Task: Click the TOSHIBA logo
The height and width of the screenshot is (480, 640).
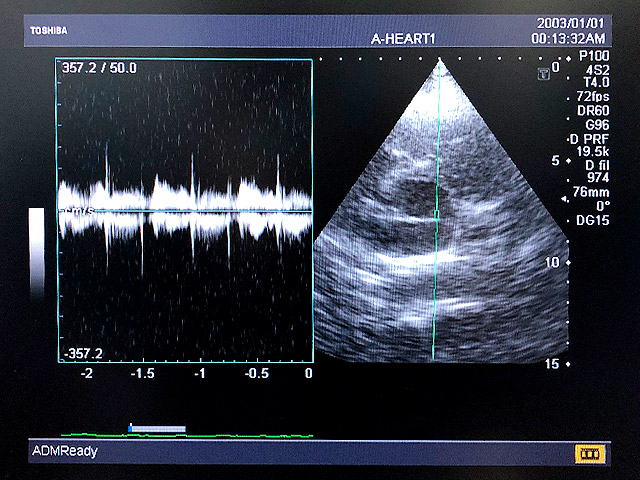Action: (49, 31)
